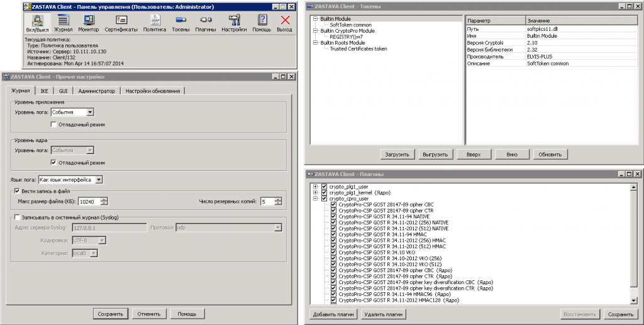Click the Плагины window title icon
Screen dimensions: 644x325
pyautogui.click(x=310, y=174)
